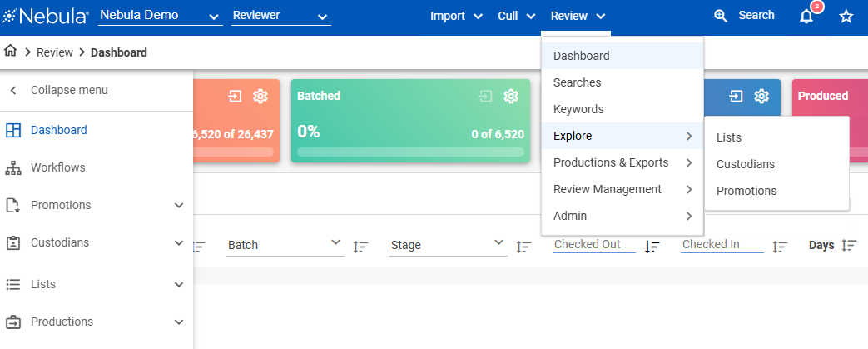Click the home icon in breadcrumb
868x349 pixels.
pyautogui.click(x=11, y=52)
